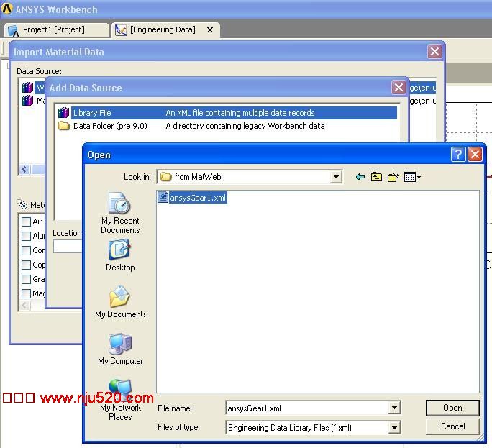Click the ansysGear1.xml file name
Viewport: 492px width, 448px height.
[198, 198]
